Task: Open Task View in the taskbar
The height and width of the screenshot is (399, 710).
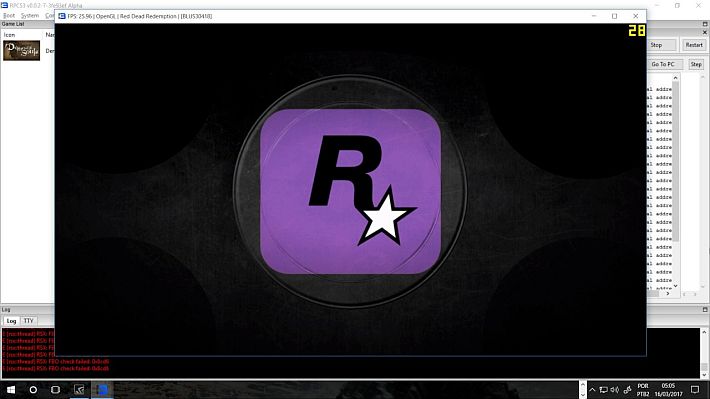Action: 55,389
